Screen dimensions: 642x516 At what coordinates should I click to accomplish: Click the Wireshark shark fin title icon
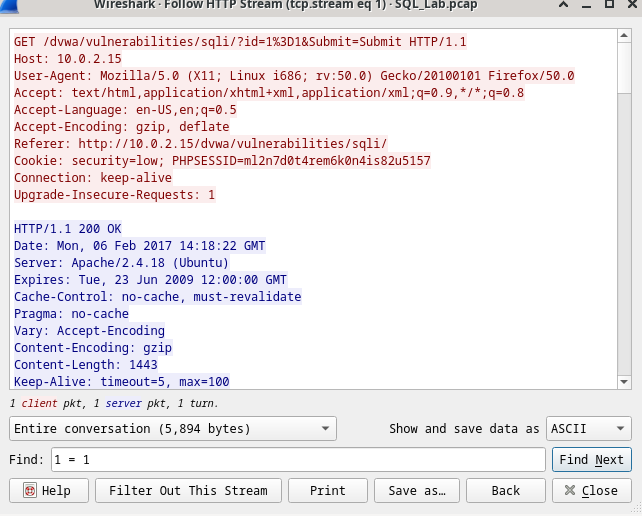[9, 6]
